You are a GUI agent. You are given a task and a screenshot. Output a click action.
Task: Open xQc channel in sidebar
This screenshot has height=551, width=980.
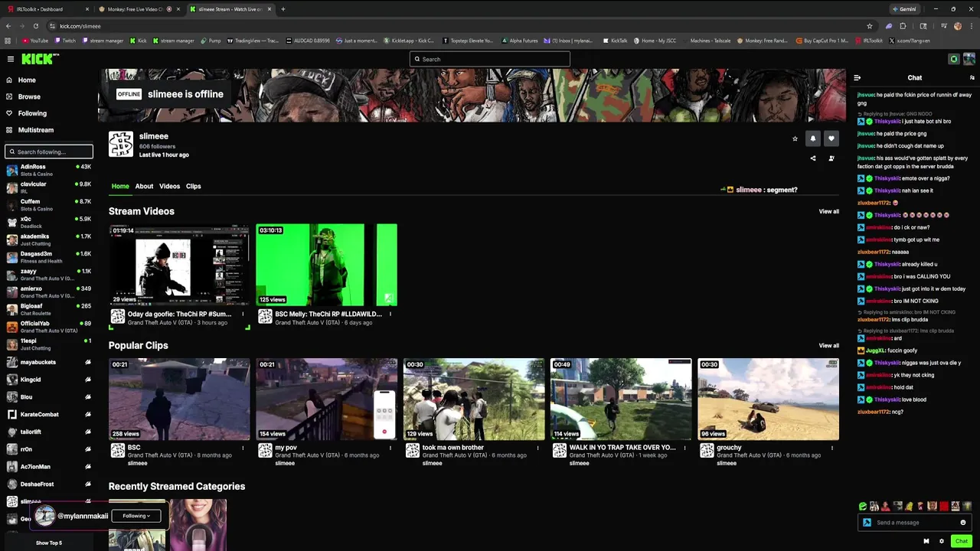tap(49, 222)
